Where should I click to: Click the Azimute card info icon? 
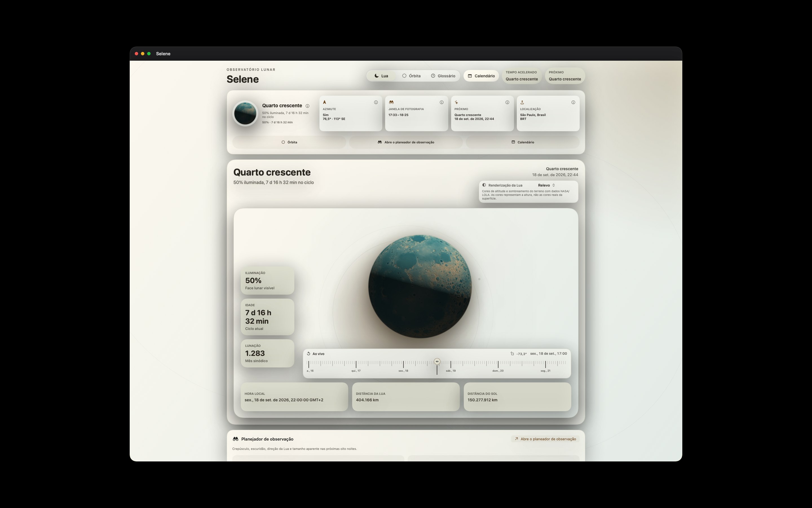(x=376, y=102)
